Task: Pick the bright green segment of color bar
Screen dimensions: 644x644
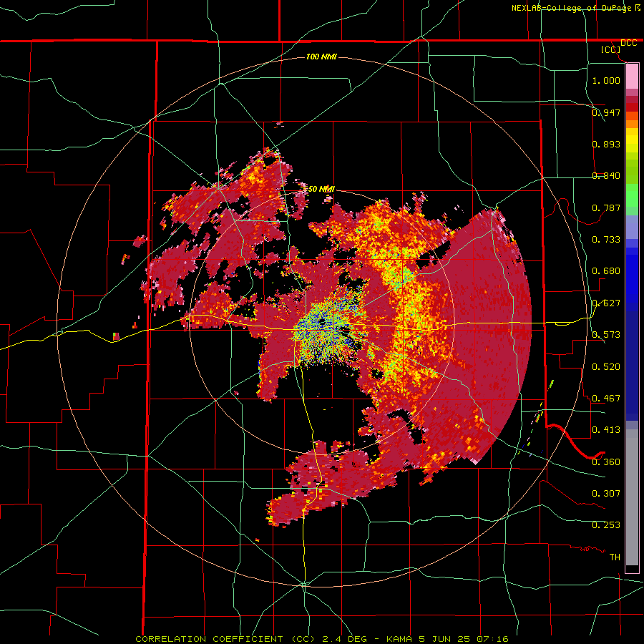Action: [632, 195]
